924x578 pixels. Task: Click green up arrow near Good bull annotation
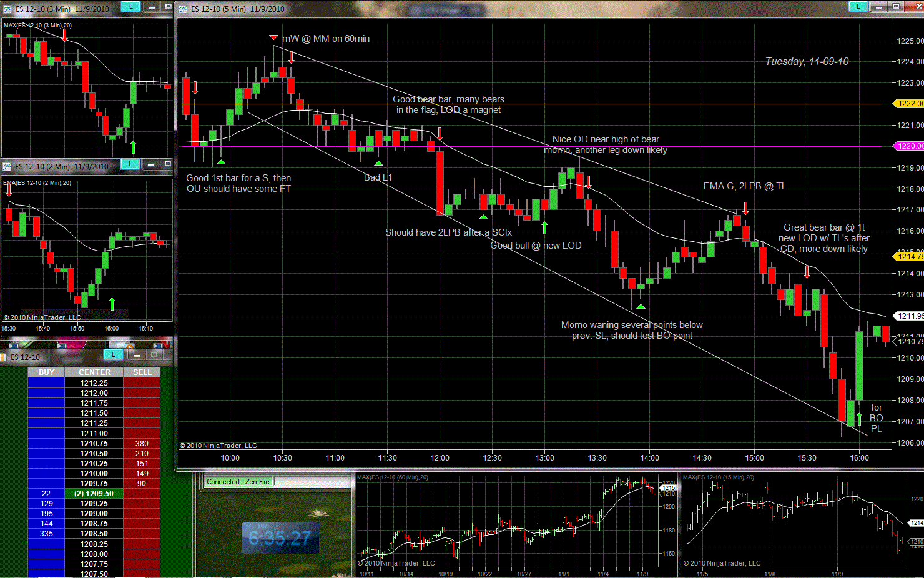tap(544, 227)
